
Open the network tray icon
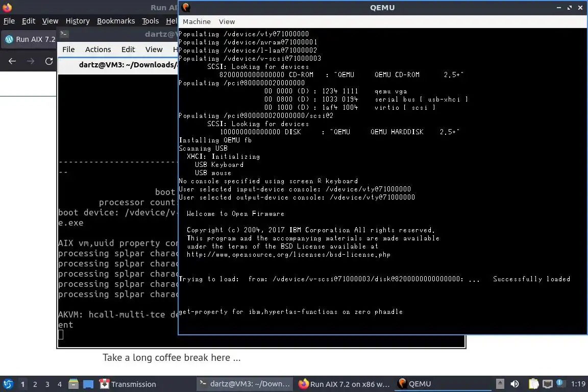(548, 384)
